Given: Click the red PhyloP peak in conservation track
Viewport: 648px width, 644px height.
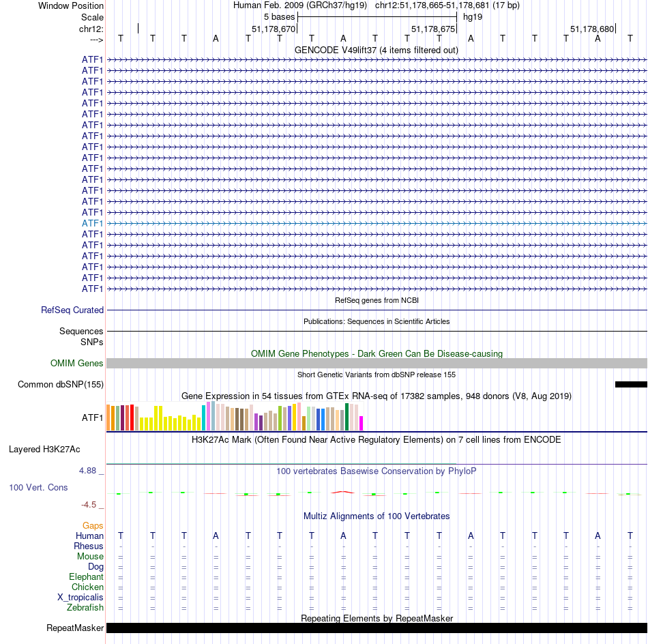Looking at the screenshot, I should point(342,492).
